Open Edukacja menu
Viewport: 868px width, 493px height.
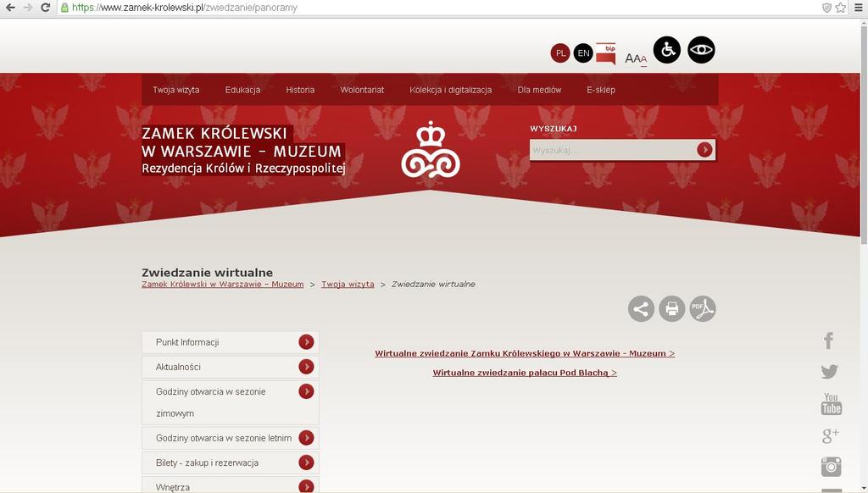click(x=242, y=90)
